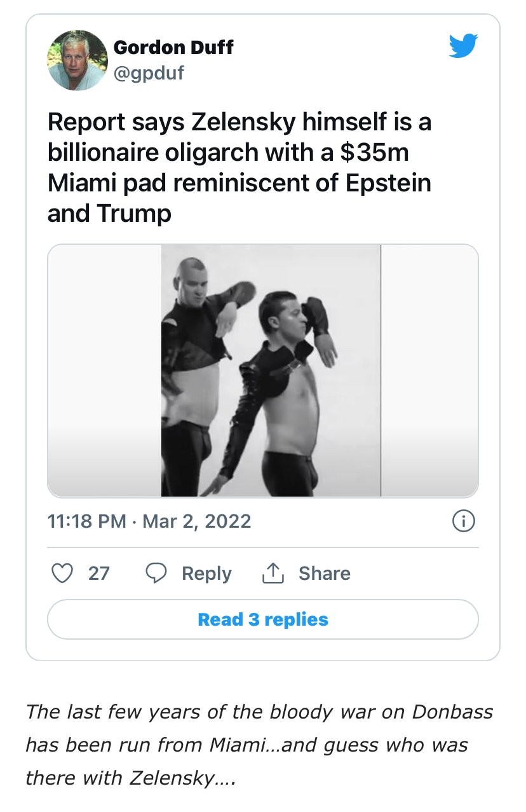This screenshot has height=812, width=526.
Task: Like the tweet with the heart icon
Action: pyautogui.click(x=62, y=574)
